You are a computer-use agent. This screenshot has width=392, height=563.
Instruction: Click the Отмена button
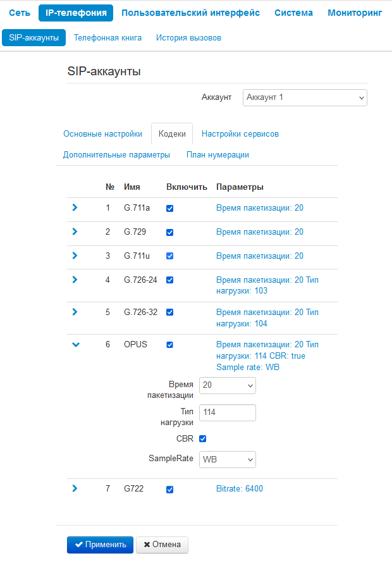click(x=162, y=544)
